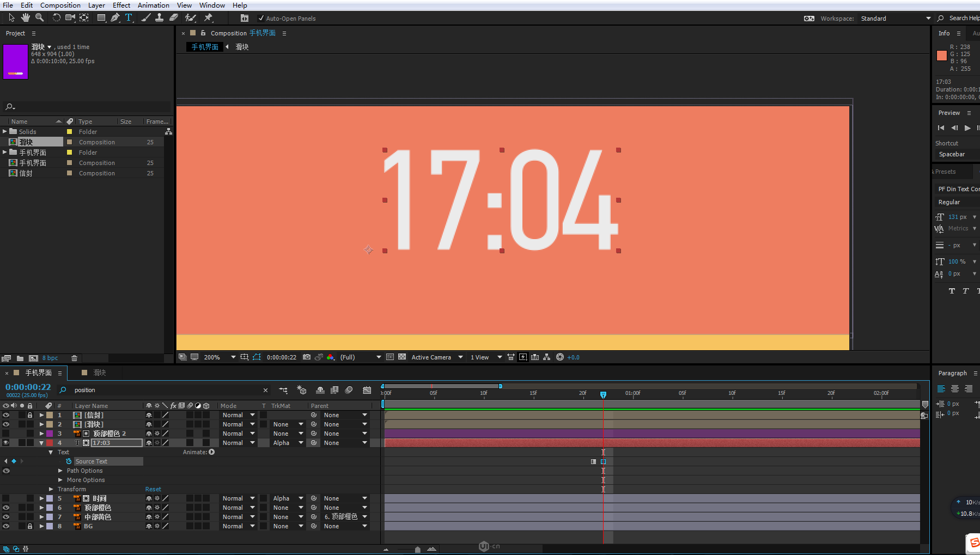980x555 pixels.
Task: Select the Eraser tool
Action: click(x=174, y=17)
